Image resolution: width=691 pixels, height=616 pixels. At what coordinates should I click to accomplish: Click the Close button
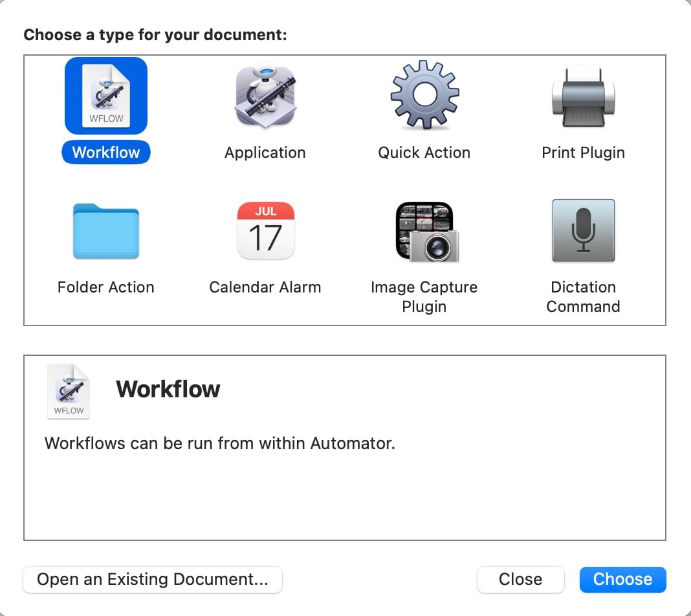(x=520, y=579)
